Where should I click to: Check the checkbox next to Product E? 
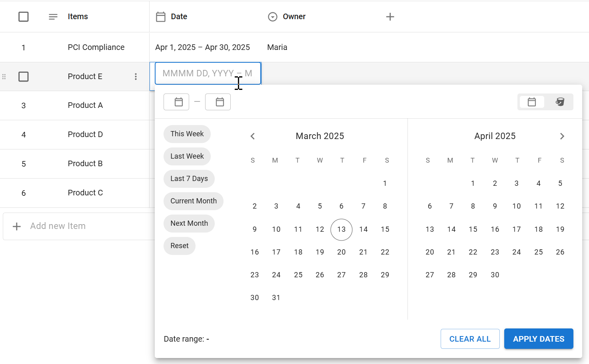click(x=24, y=76)
